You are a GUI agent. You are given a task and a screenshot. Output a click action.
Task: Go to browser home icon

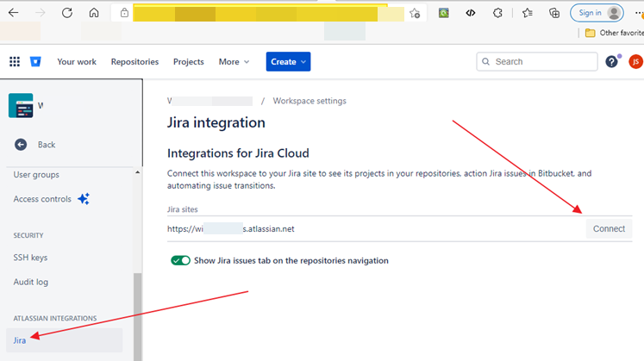[x=94, y=13]
